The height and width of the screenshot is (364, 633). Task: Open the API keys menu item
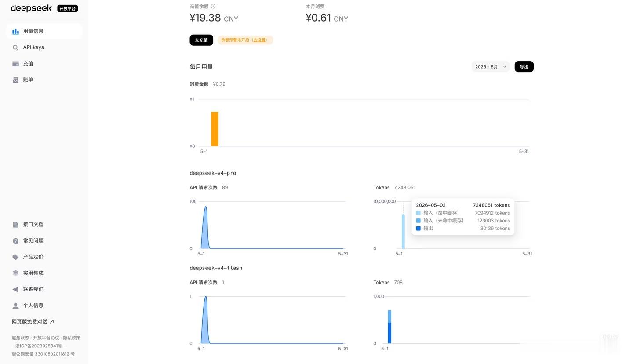[44, 47]
